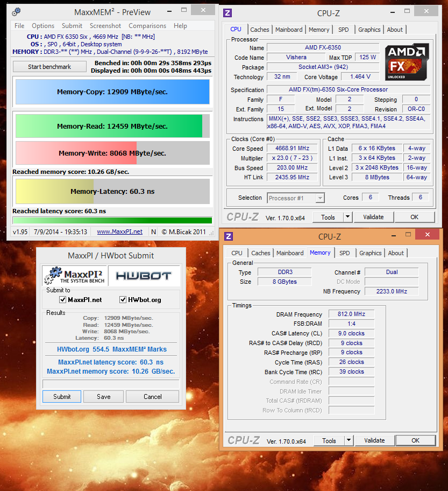
Task: Click the DRAM Frequency 812.0 MHz value
Action: tap(351, 314)
